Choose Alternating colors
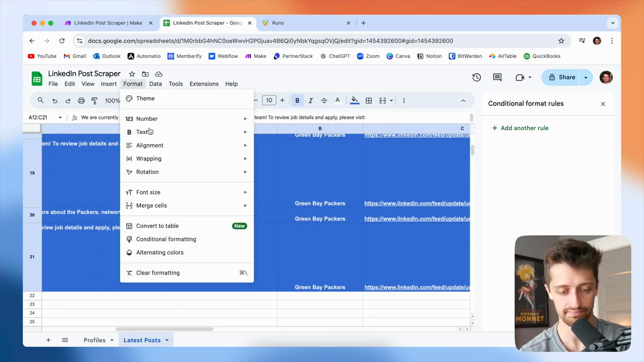644x362 pixels. (187, 253)
